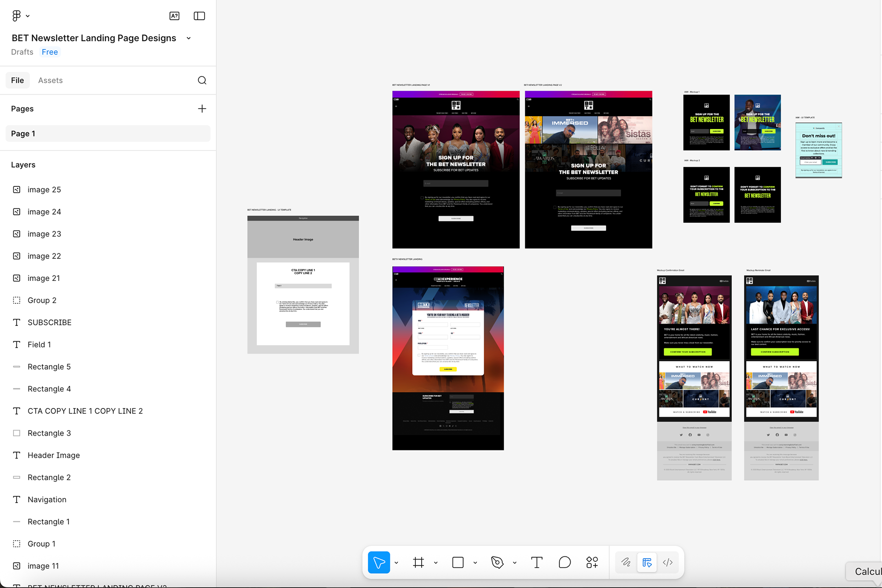
Task: Select the Text tool
Action: [x=537, y=562]
